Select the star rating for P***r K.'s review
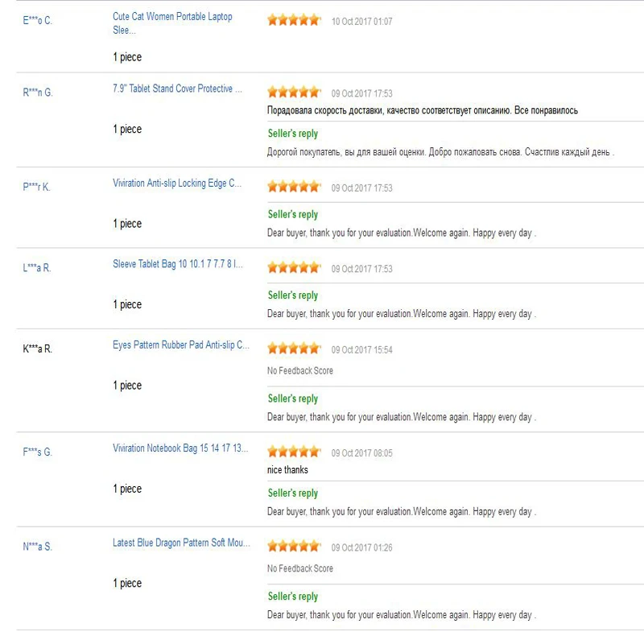 pyautogui.click(x=294, y=187)
